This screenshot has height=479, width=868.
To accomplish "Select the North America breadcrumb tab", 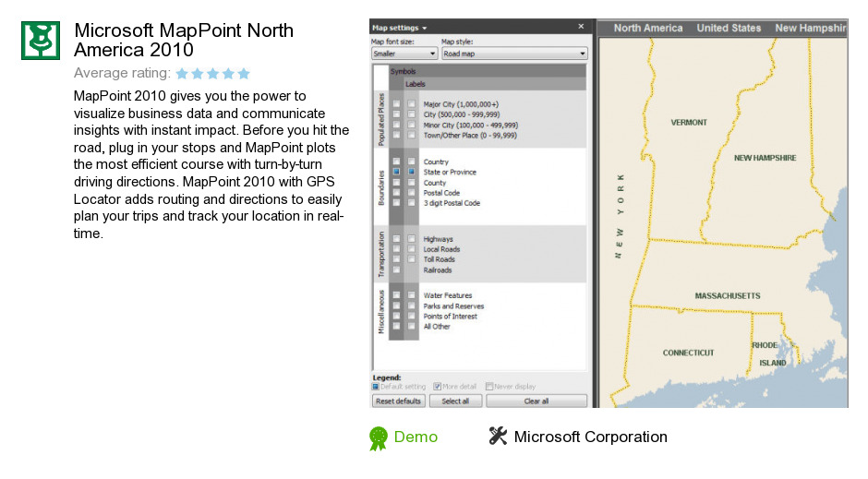I will pyautogui.click(x=648, y=29).
